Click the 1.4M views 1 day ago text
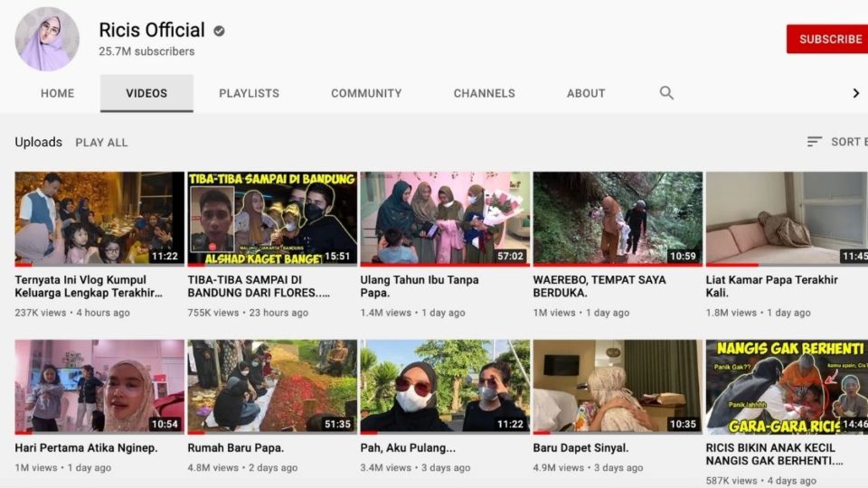This screenshot has width=868, height=488. coord(413,313)
